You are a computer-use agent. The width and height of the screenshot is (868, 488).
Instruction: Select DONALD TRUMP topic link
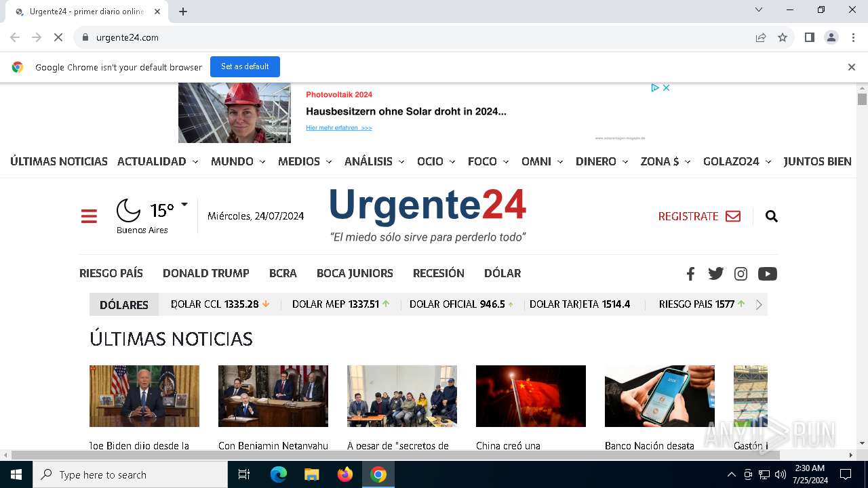coord(206,273)
